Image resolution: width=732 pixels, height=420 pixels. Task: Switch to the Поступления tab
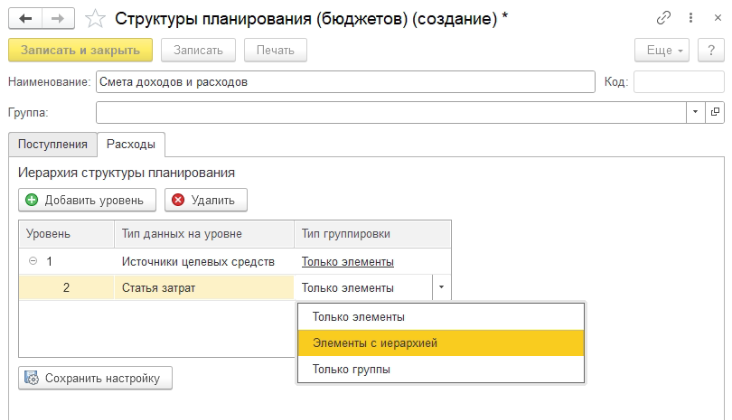[52, 144]
